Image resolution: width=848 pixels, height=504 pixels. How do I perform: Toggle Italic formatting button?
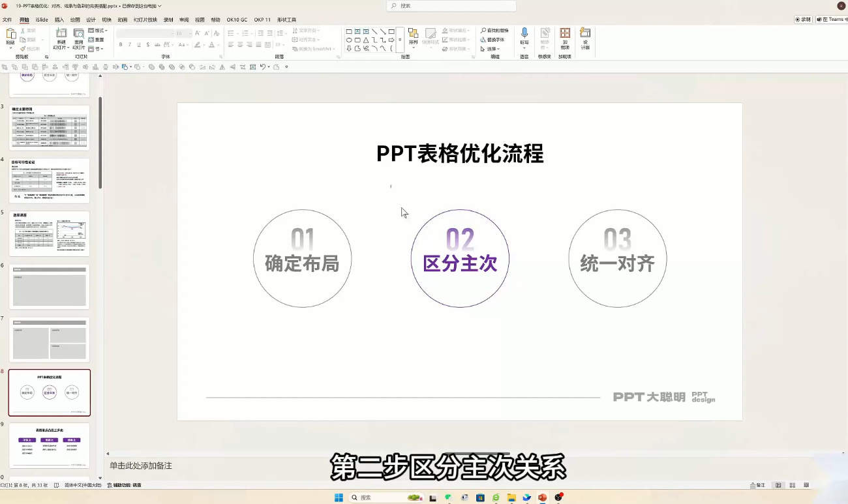[130, 45]
